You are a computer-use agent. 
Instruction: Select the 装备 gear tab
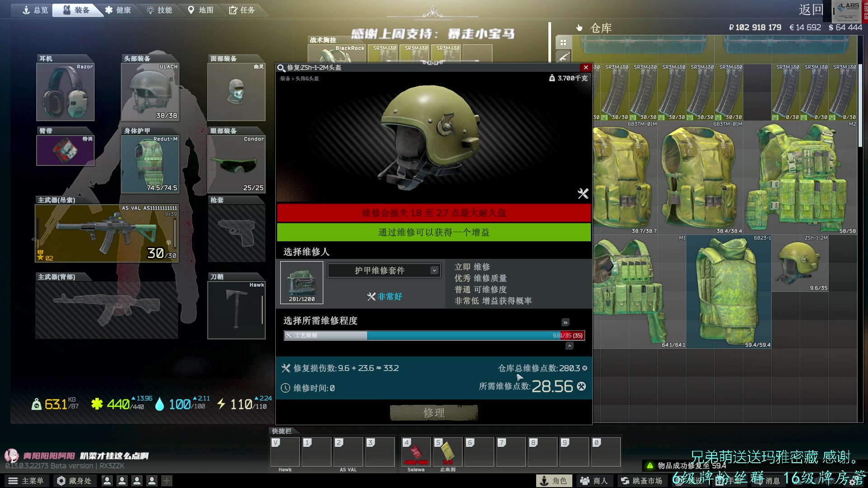click(76, 10)
